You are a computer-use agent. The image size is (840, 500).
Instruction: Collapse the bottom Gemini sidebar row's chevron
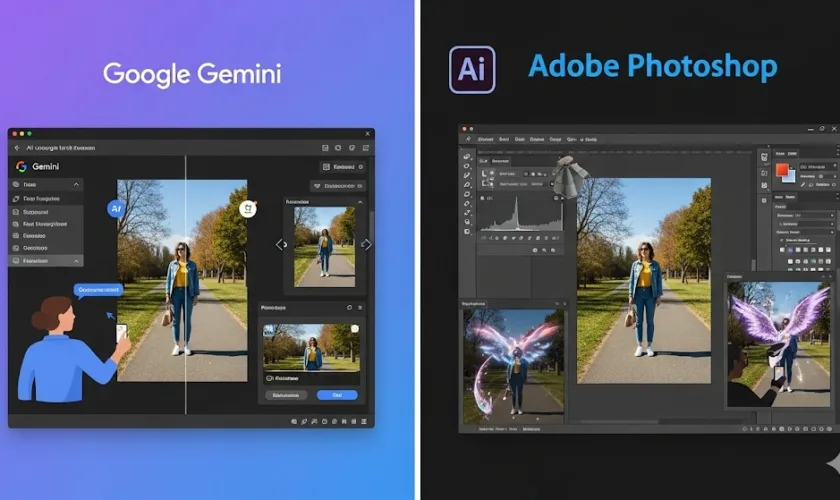[76, 261]
